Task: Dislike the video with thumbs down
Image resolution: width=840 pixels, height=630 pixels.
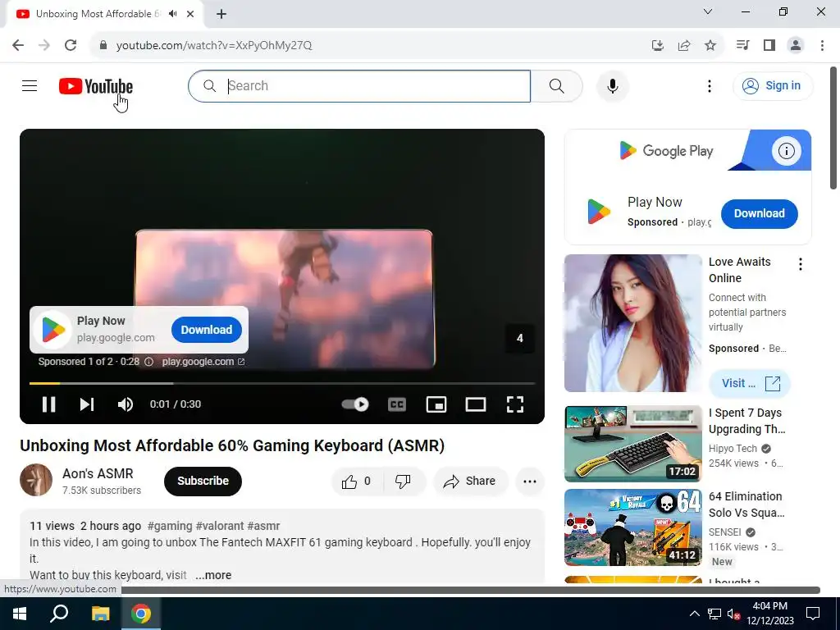Action: (404, 482)
